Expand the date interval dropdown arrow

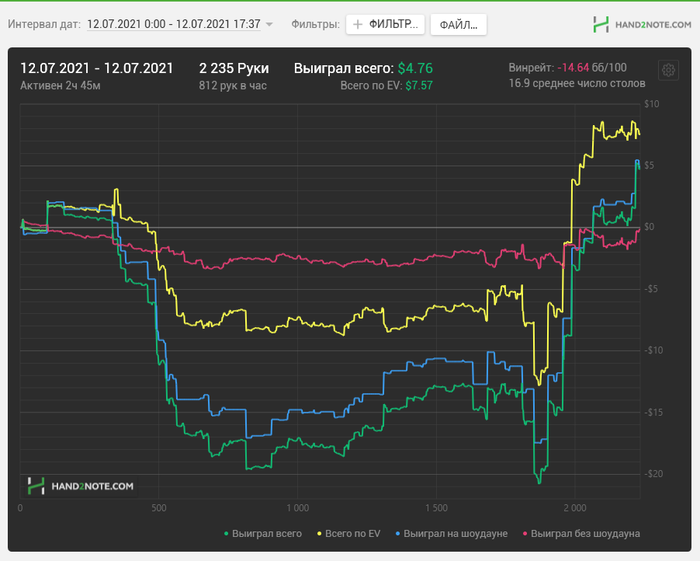269,24
